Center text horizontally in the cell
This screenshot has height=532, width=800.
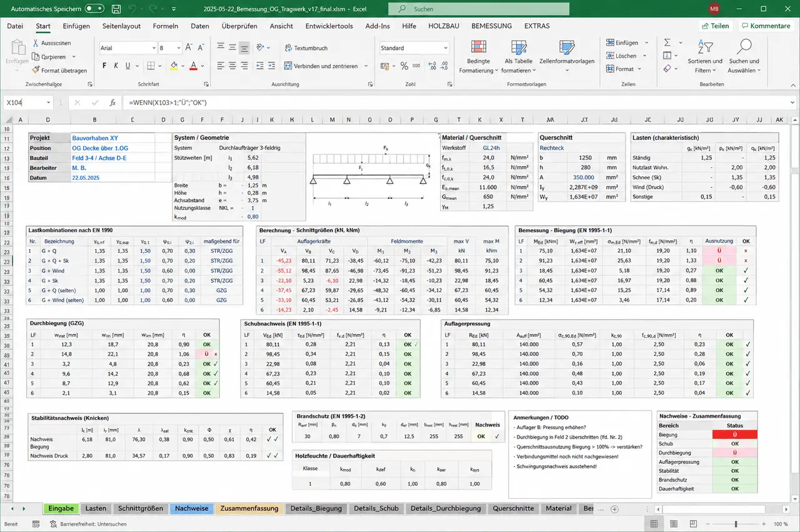(232, 66)
